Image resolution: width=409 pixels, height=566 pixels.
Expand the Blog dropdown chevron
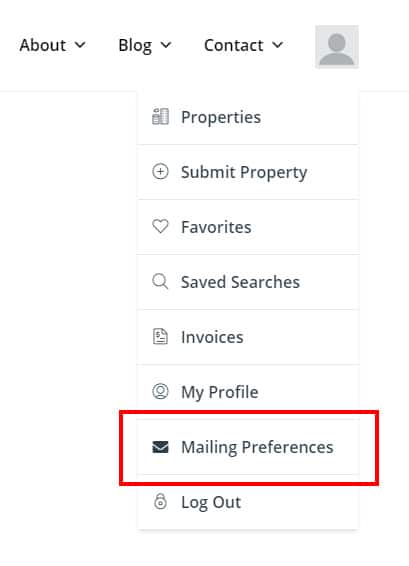coord(166,45)
